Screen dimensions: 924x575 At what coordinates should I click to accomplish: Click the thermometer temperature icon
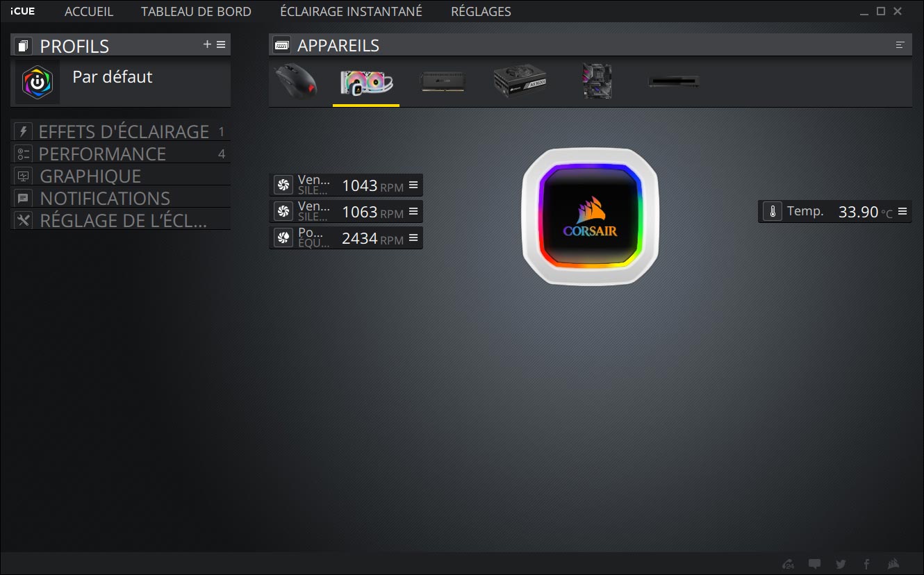coord(772,212)
